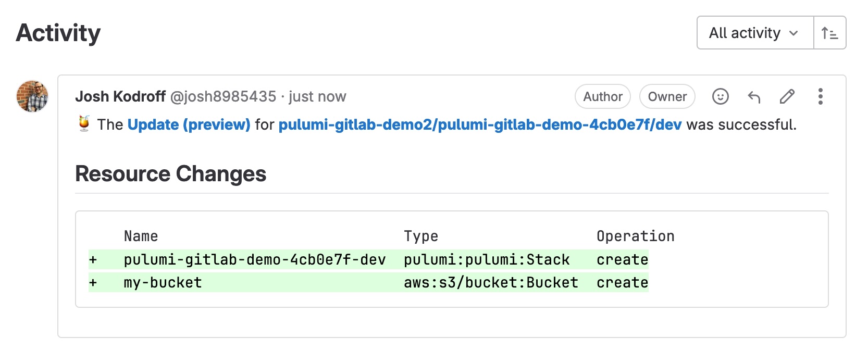Open Josh Kodroff's avatar picture
Viewport: 868px width, 350px height.
click(x=32, y=96)
